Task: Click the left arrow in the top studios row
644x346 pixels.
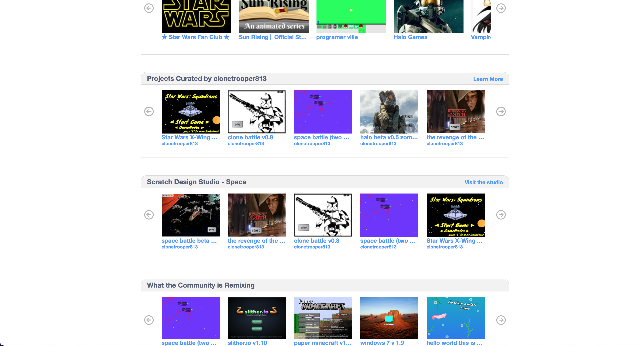Action: coord(149,8)
